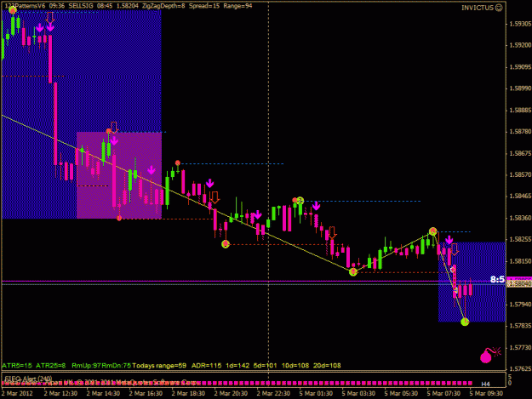Image resolution: width=532 pixels, height=399 pixels.
Task: Select the blue dashed line at the 1.58570 level
Action: tap(232, 163)
